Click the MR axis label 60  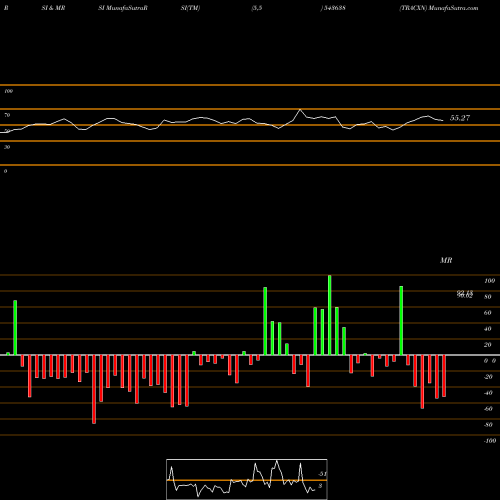(488, 313)
